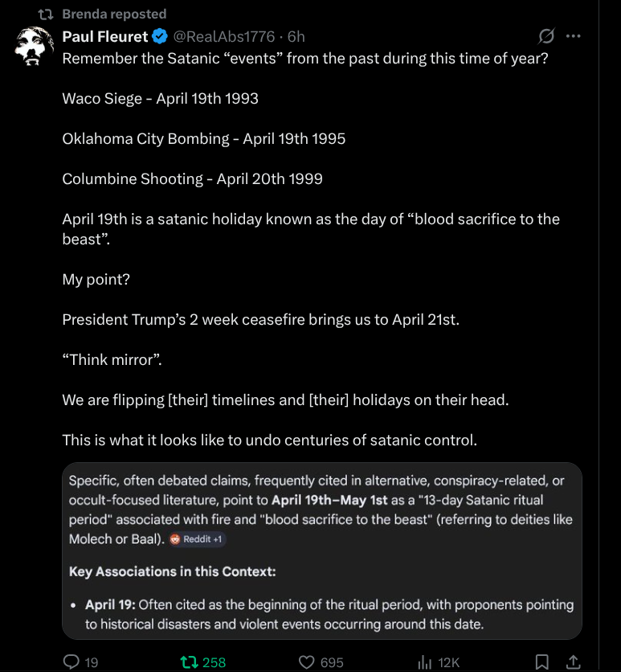621x672 pixels.
Task: Click the Brenda reposted label
Action: [114, 14]
